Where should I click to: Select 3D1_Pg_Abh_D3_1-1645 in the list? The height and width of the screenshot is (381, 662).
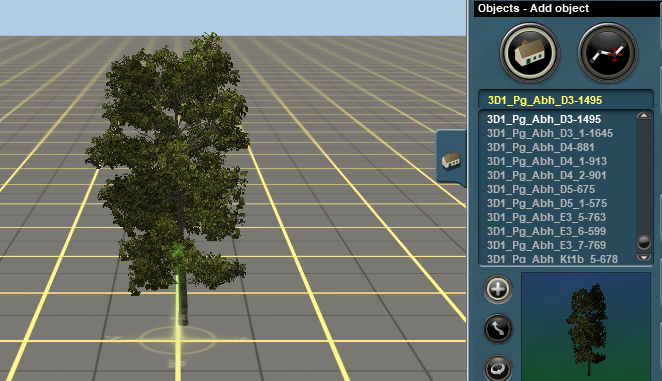550,133
